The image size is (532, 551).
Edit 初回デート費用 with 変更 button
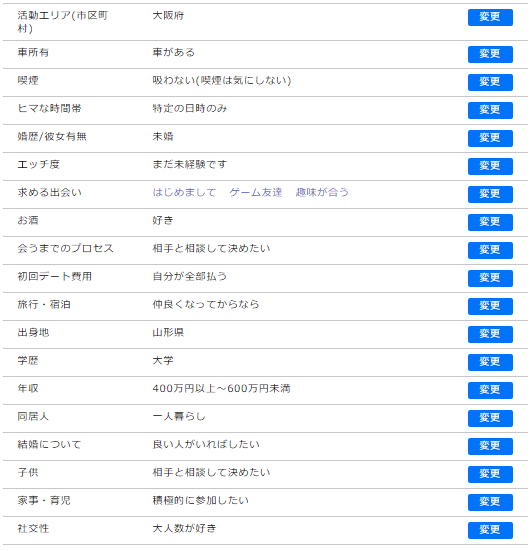click(x=490, y=278)
